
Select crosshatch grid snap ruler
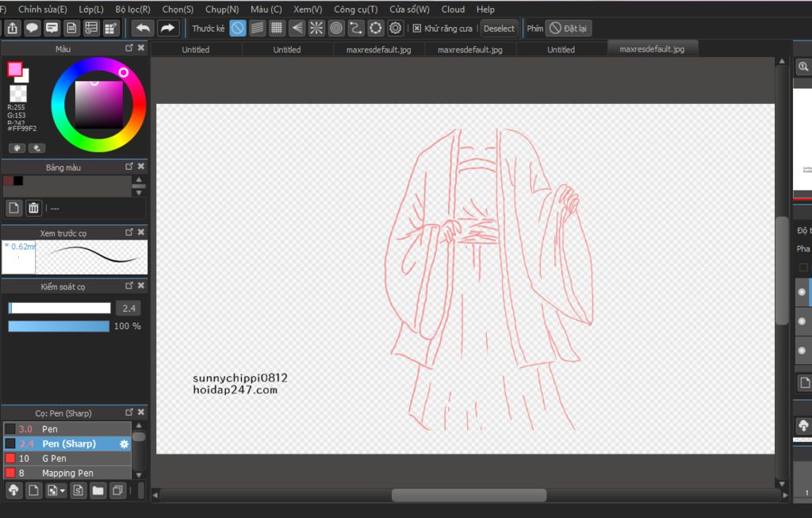(x=277, y=28)
